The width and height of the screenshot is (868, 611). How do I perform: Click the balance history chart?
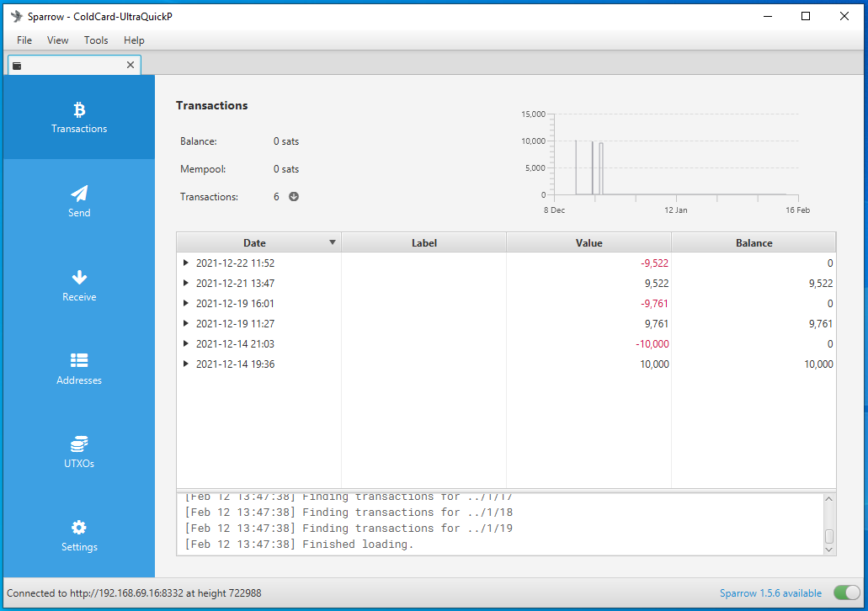click(666, 162)
